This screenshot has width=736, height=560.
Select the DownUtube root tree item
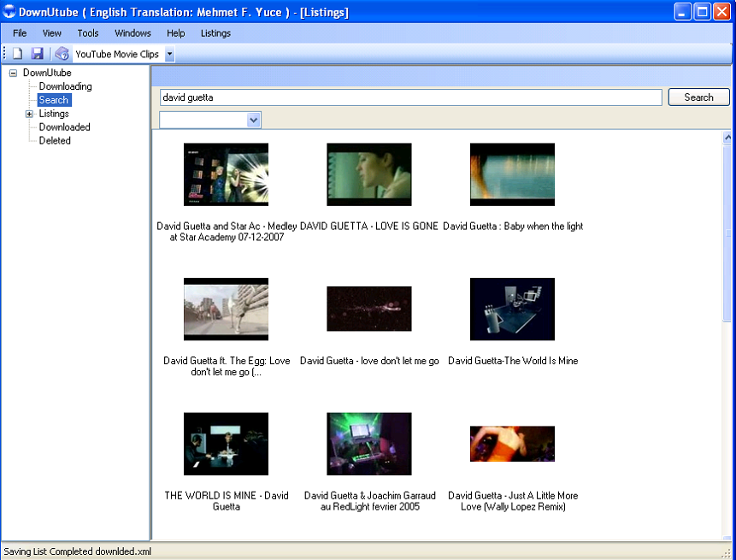tap(47, 73)
